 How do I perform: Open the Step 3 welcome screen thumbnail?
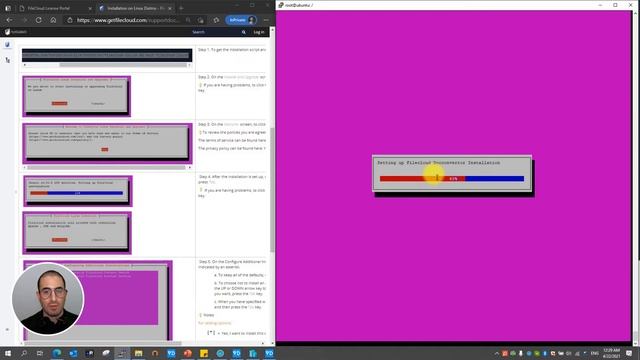coord(107,143)
